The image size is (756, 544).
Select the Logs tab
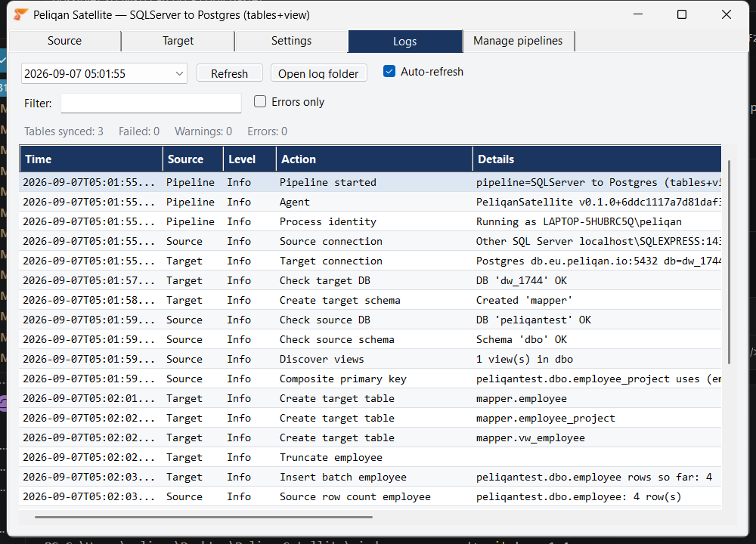coord(405,42)
